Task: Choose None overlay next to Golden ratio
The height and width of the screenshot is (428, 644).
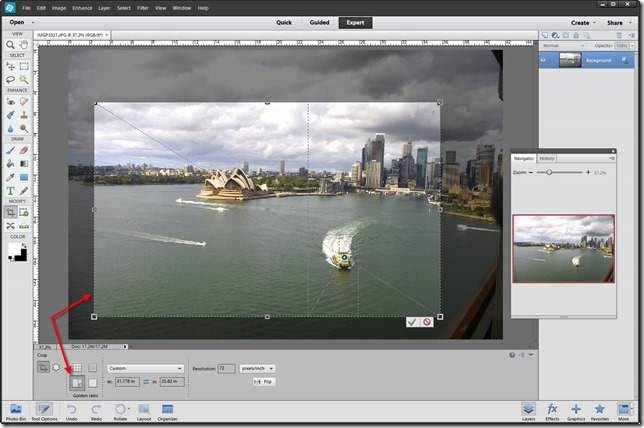Action: (92, 383)
